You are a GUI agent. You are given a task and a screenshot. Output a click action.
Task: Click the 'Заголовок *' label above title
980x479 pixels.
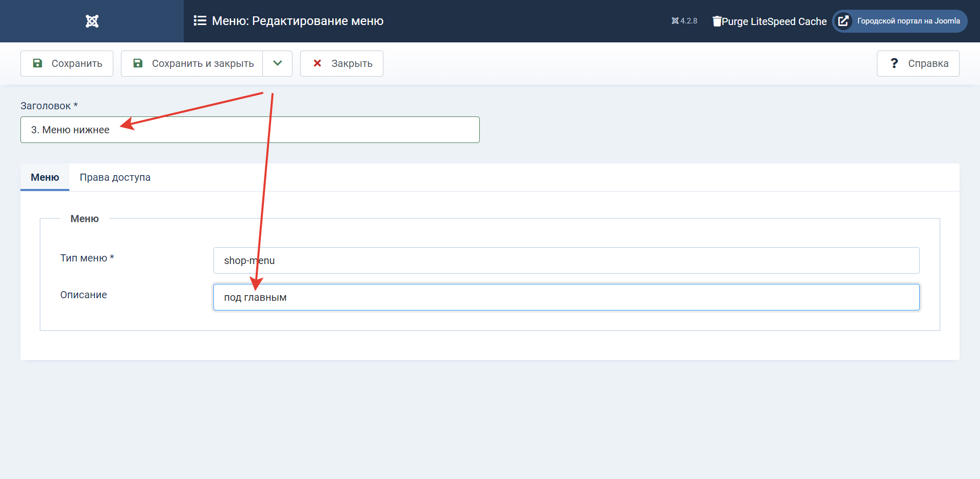pyautogui.click(x=49, y=106)
